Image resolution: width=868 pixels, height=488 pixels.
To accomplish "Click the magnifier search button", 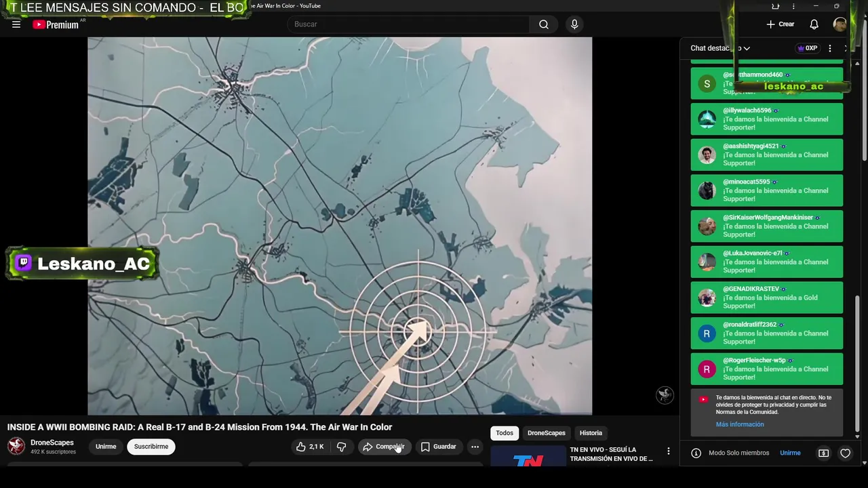I will 544,24.
